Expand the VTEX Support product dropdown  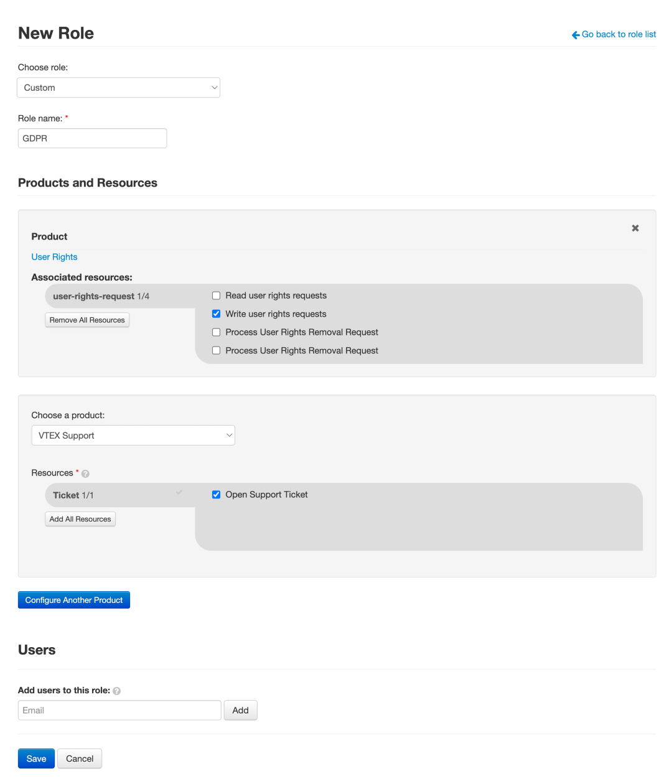[x=133, y=436]
